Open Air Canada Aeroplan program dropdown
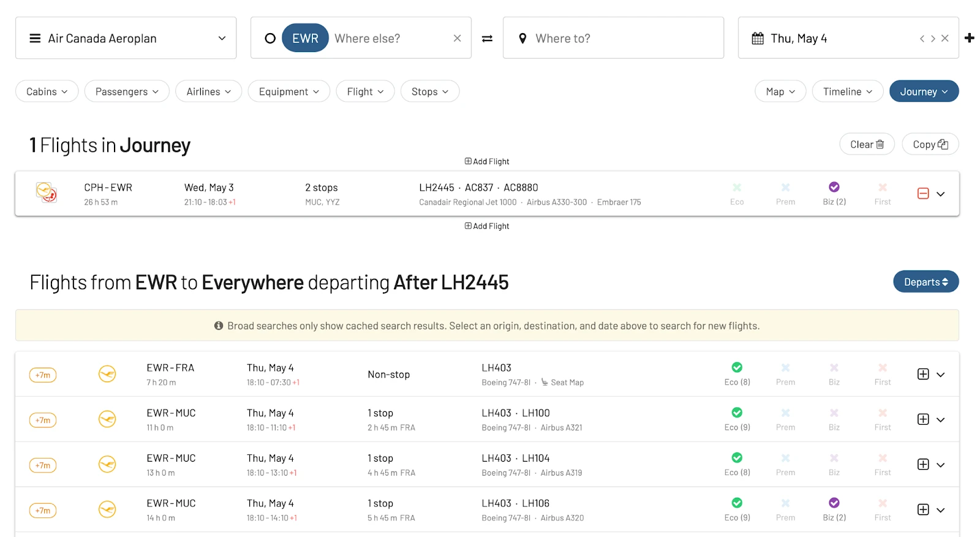 (126, 38)
